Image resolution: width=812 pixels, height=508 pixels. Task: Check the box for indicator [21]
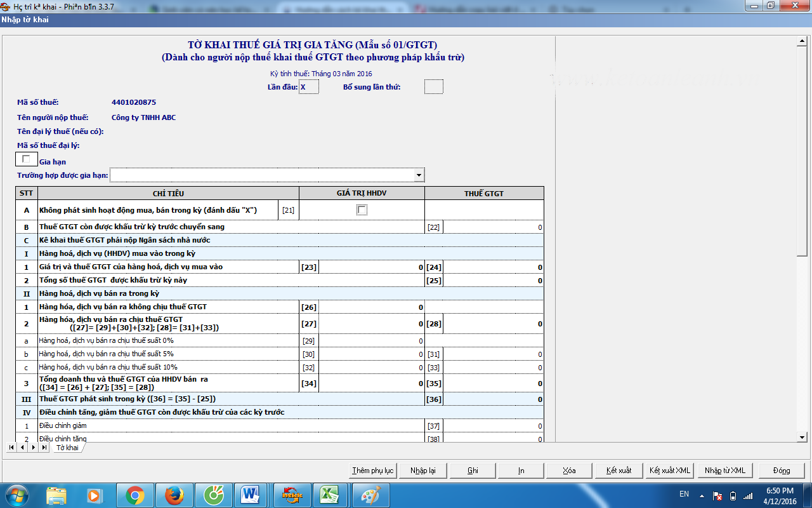362,210
